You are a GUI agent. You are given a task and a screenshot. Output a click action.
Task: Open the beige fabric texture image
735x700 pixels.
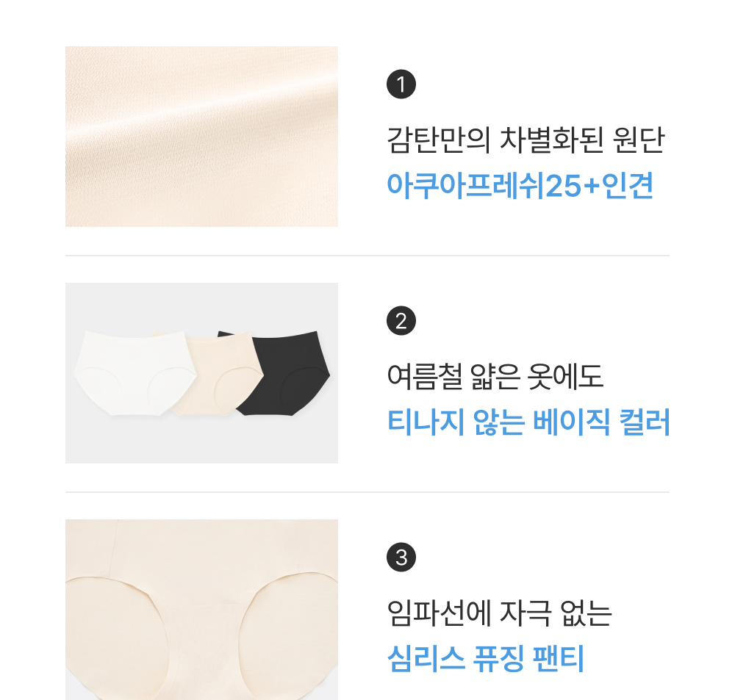(x=201, y=137)
